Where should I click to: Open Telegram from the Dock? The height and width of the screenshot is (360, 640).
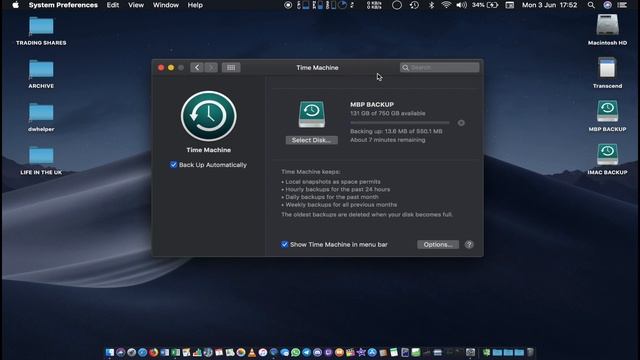tap(307, 352)
